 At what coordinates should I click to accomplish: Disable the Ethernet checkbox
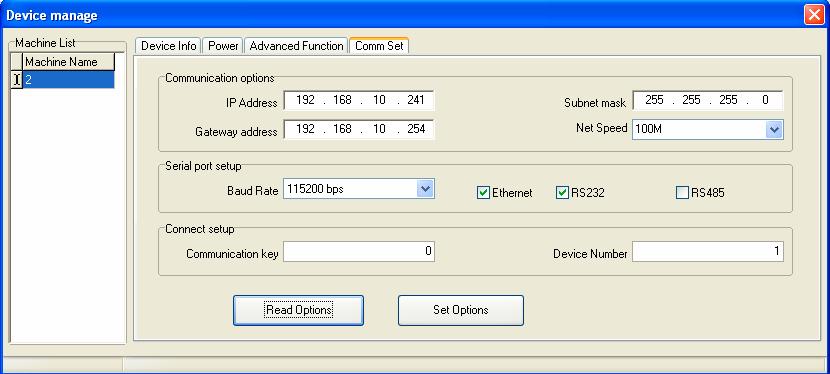pos(483,193)
